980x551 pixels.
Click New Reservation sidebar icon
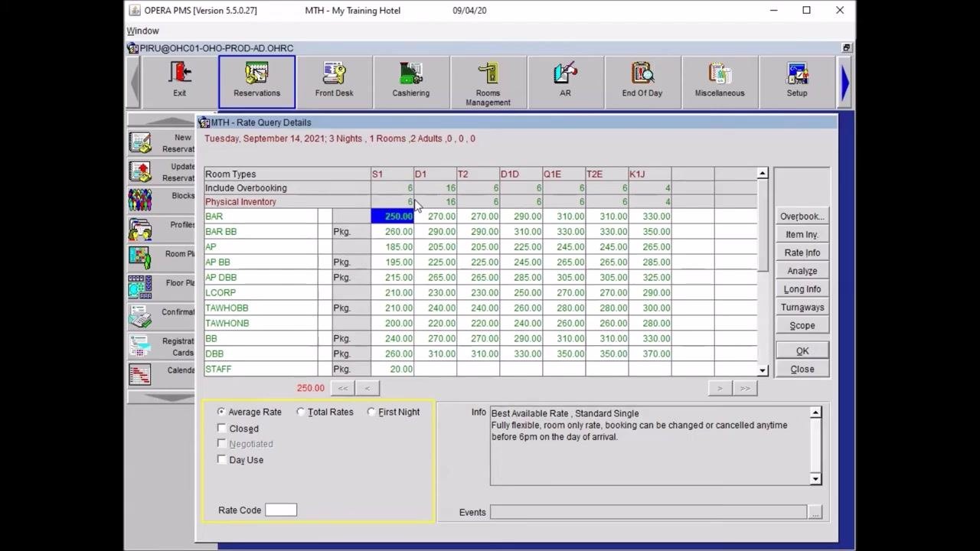pyautogui.click(x=140, y=143)
